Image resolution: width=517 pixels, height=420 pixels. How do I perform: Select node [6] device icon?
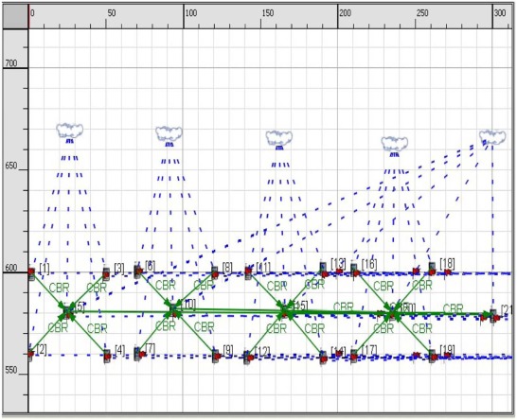pyautogui.click(x=137, y=271)
